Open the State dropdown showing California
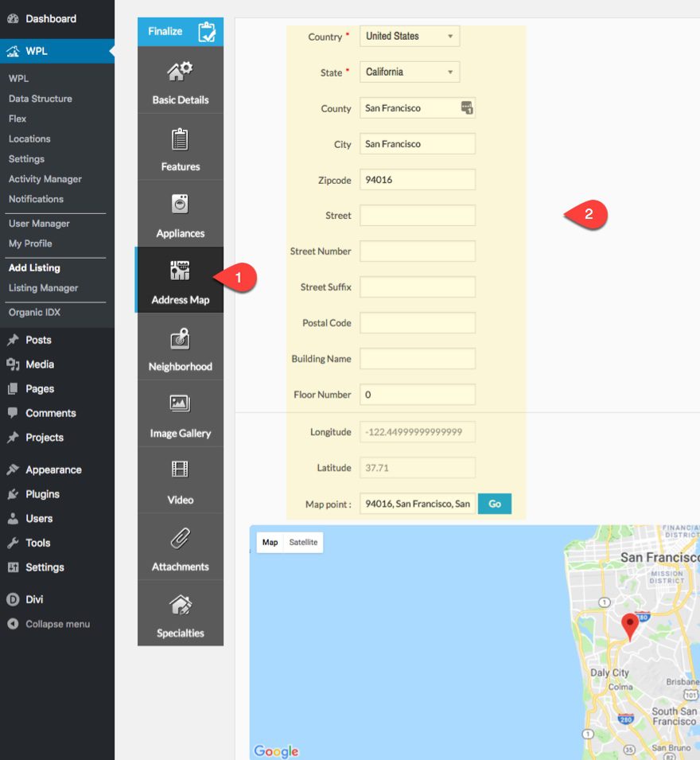This screenshot has height=760, width=700. [409, 71]
